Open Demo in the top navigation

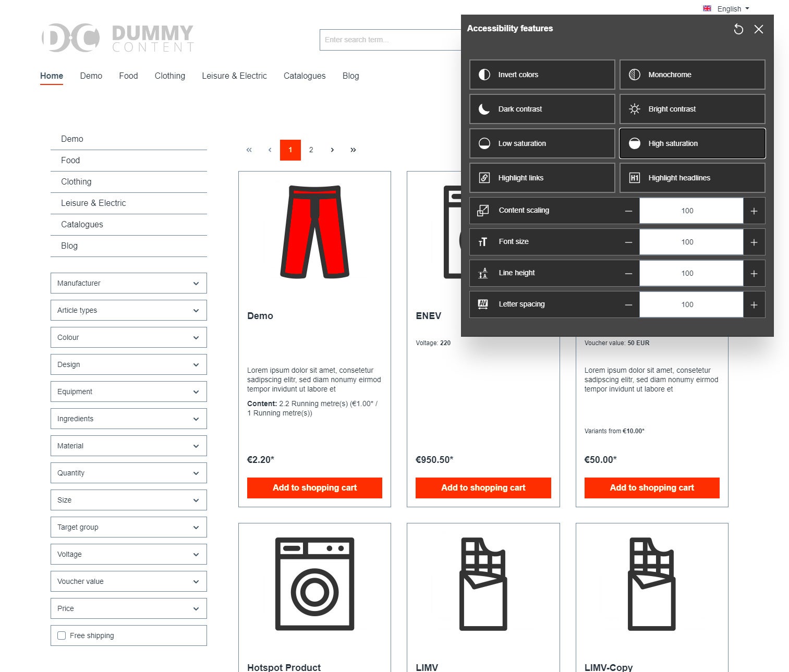point(91,76)
